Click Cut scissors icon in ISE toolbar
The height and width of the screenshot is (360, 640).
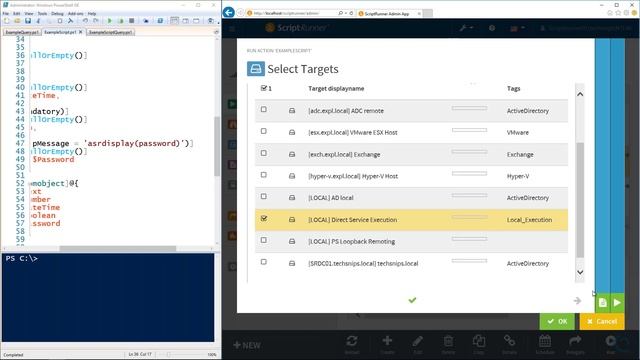pyautogui.click(x=39, y=21)
